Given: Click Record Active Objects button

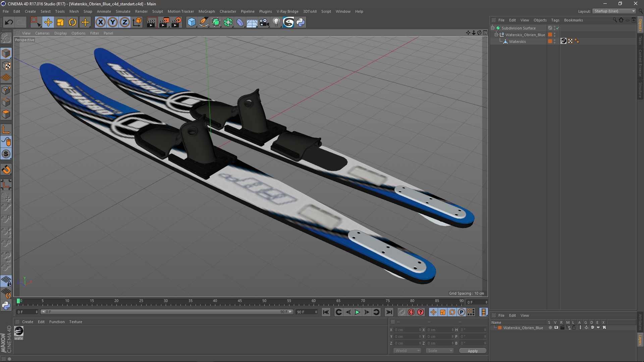Looking at the screenshot, I should pos(401,312).
